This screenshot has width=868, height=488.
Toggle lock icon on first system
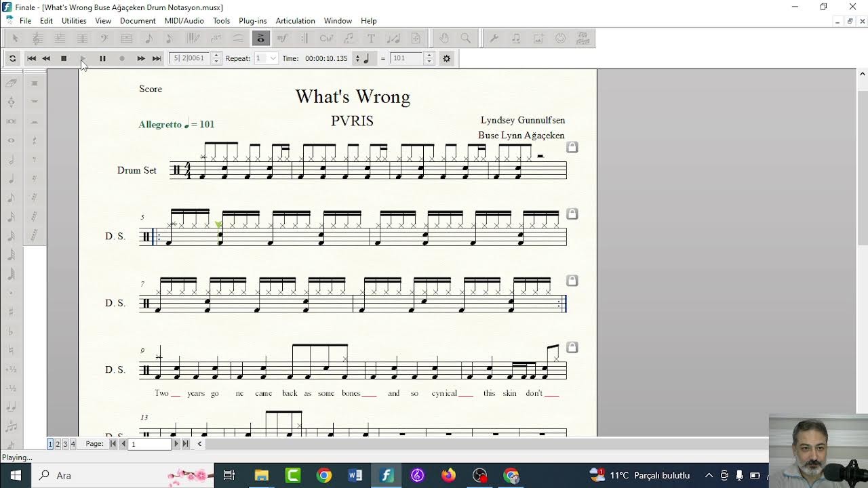[572, 147]
